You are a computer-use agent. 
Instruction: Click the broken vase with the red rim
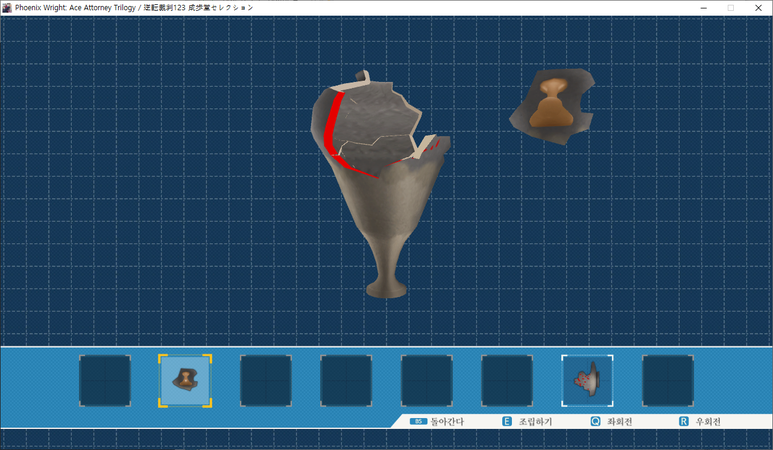coord(380,185)
